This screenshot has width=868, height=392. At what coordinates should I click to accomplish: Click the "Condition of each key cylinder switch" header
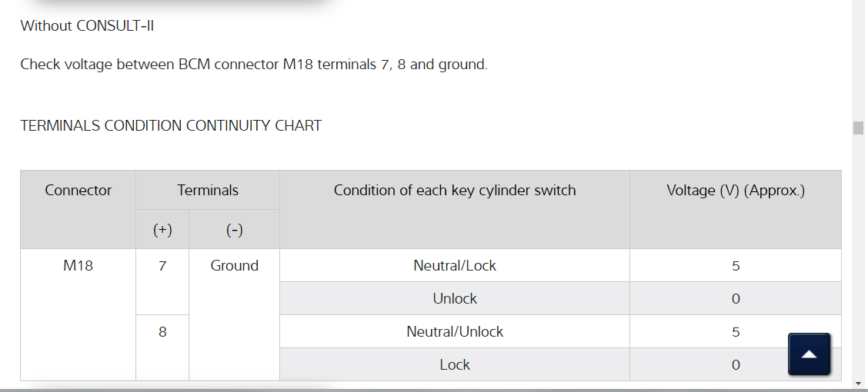[454, 191]
